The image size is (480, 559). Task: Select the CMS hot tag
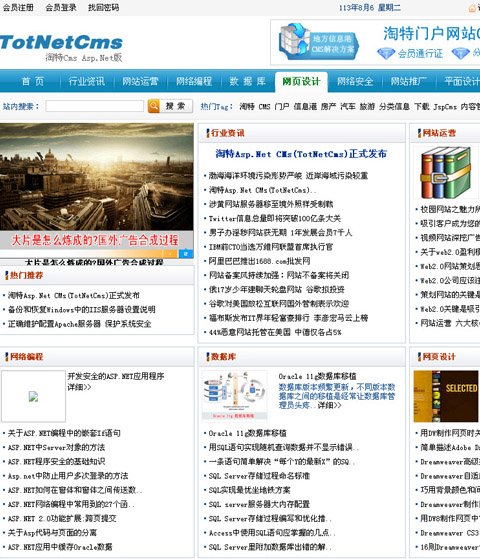(x=264, y=106)
